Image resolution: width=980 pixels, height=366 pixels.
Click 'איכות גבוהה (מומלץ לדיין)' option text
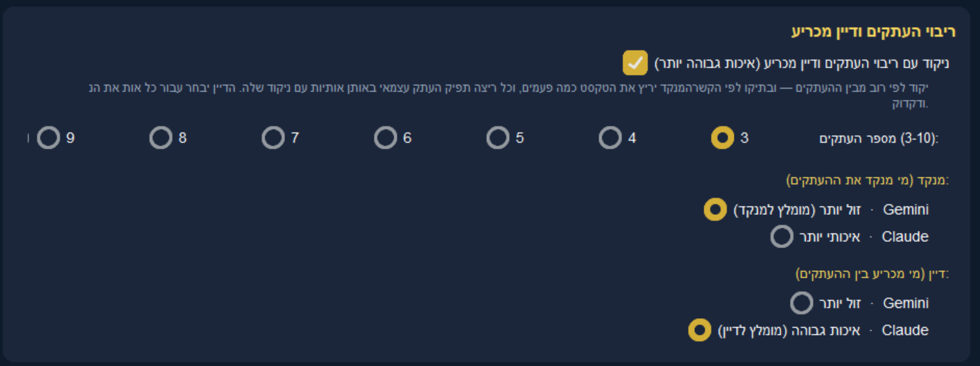tap(789, 331)
